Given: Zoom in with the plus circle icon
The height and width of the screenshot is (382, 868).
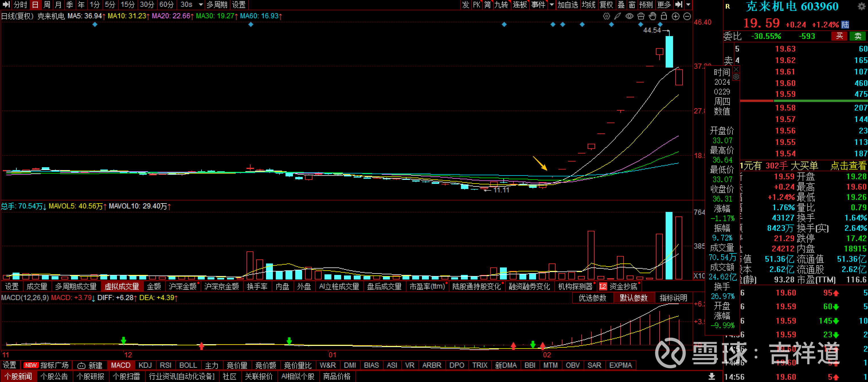Looking at the screenshot, I should (x=675, y=16).
